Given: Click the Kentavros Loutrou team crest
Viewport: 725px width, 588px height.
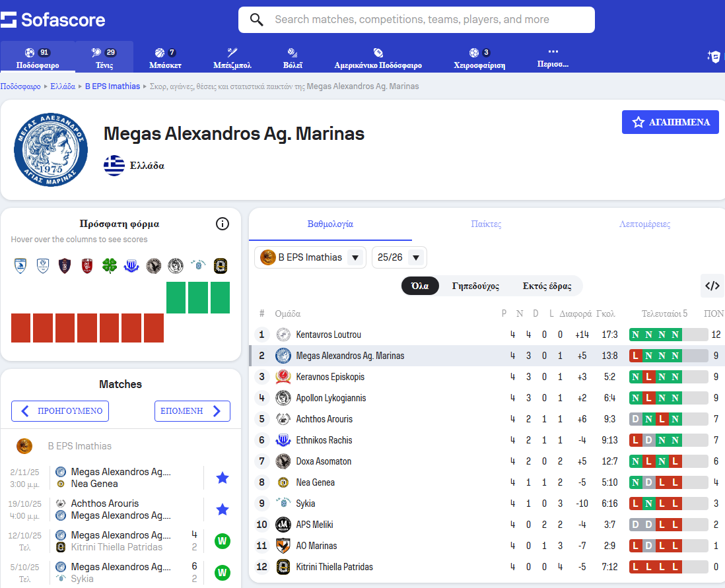Looking at the screenshot, I should coord(283,335).
